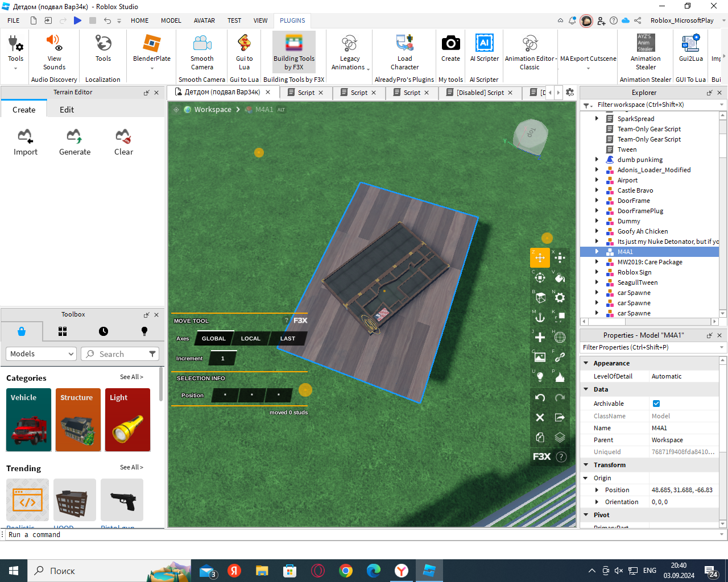The height and width of the screenshot is (582, 728).
Task: Select the F3X Collision tool
Action: [560, 317]
